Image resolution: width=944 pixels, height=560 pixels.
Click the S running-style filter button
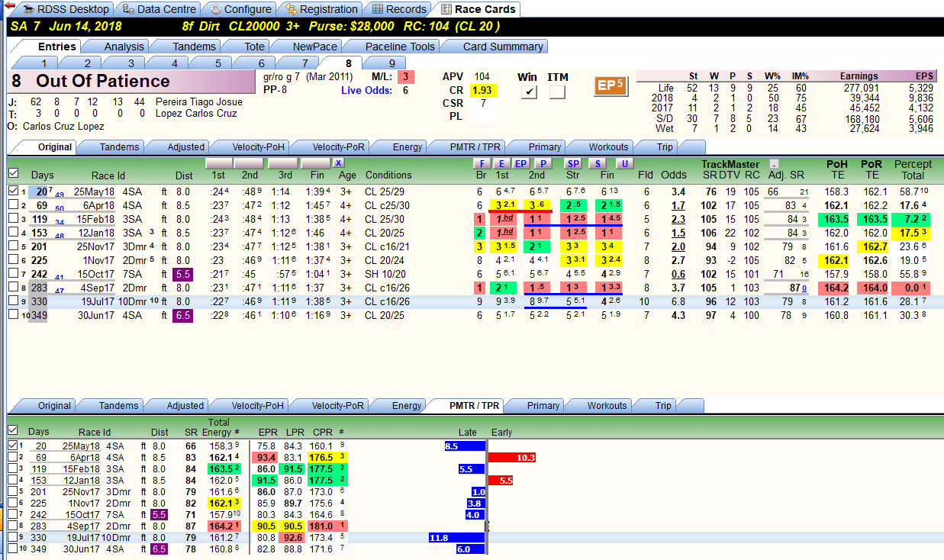(598, 163)
